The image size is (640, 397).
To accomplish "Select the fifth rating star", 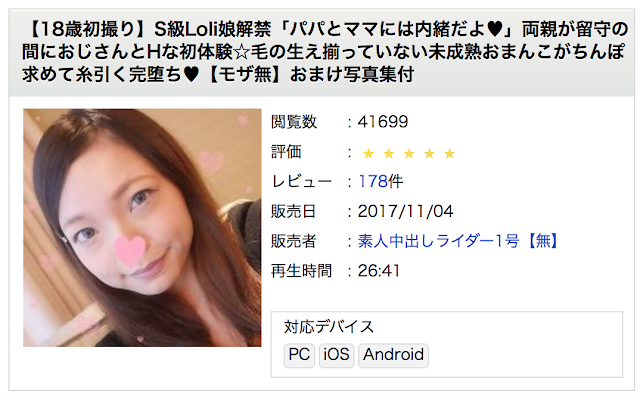I will (x=449, y=153).
